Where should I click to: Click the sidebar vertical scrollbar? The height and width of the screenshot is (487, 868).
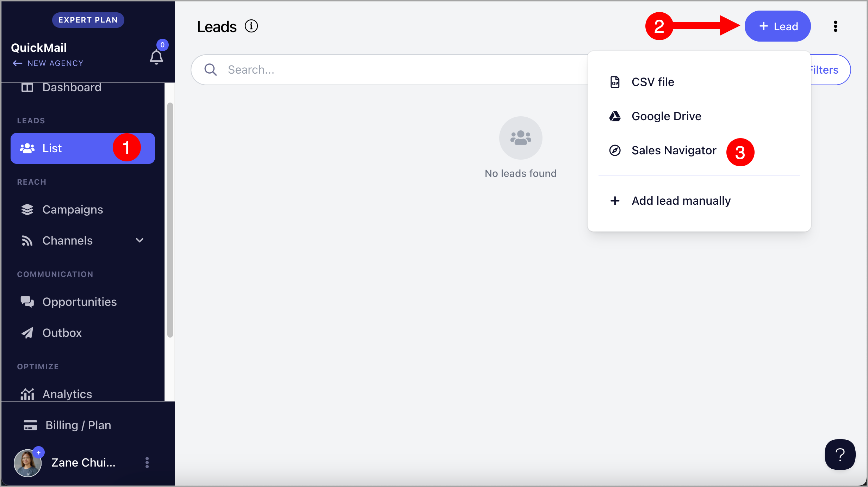pos(170,220)
